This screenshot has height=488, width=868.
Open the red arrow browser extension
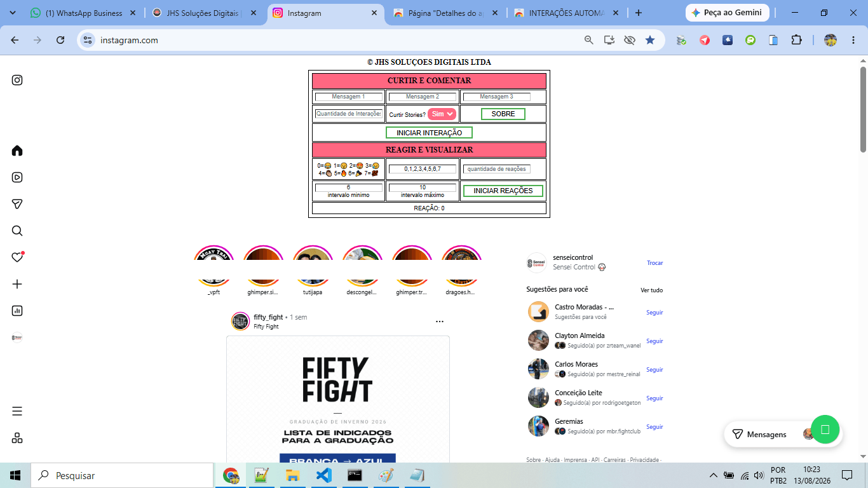coord(705,40)
